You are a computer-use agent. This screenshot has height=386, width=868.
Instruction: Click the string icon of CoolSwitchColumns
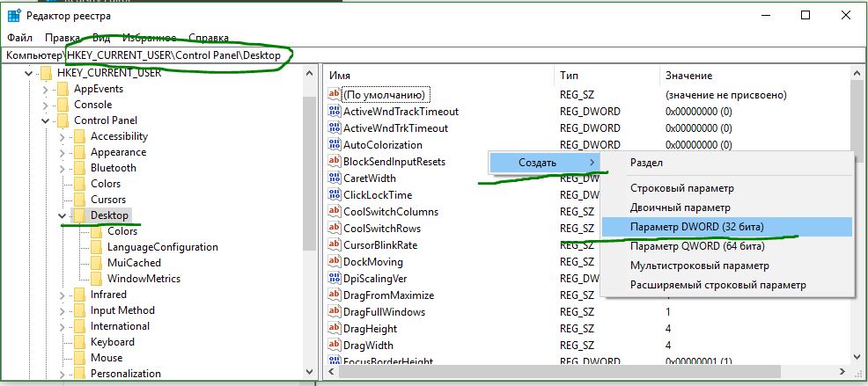pos(335,211)
